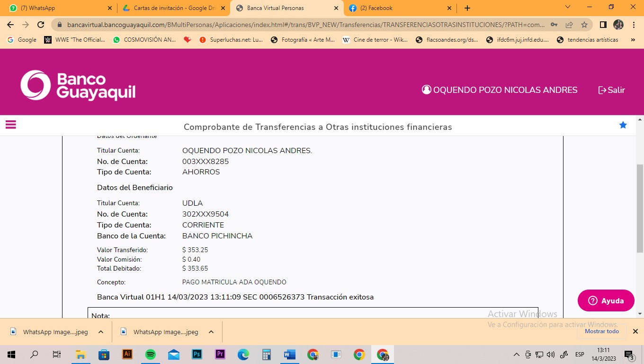Reload the page with the refresh icon
This screenshot has height=364, width=644.
(x=41, y=25)
